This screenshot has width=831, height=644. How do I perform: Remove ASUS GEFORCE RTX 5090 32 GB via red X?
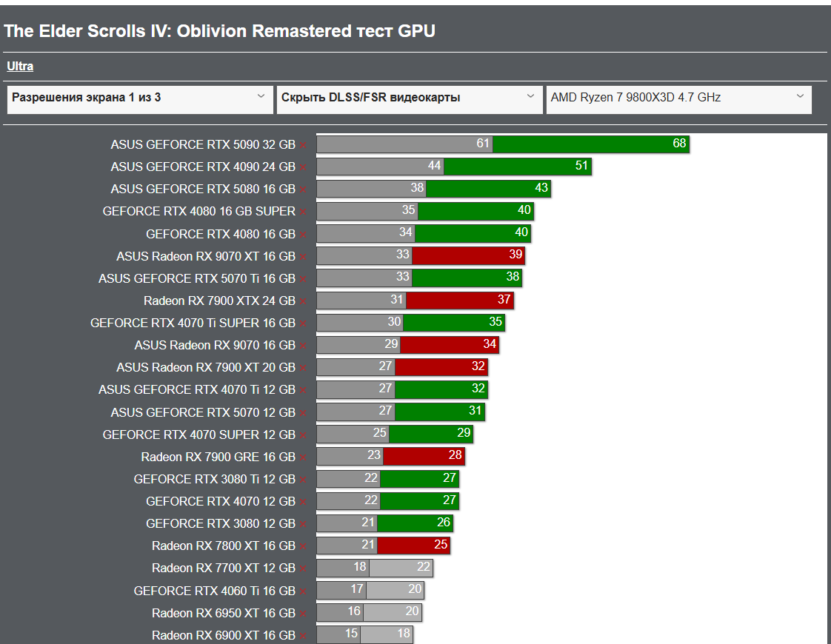303,145
